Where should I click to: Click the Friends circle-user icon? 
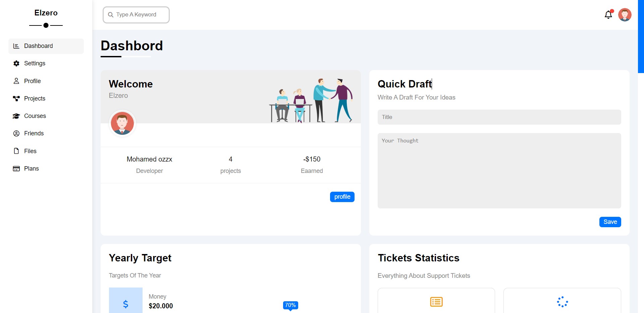[x=16, y=133]
